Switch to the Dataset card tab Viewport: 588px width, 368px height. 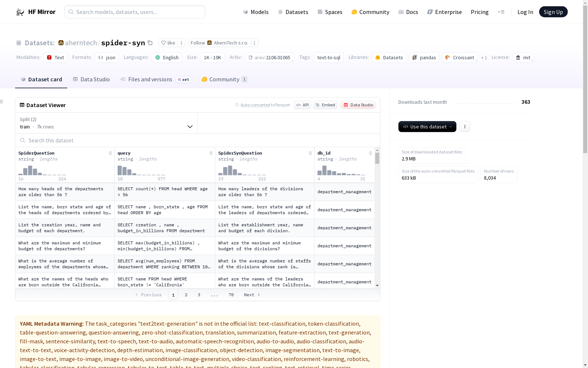click(x=41, y=79)
